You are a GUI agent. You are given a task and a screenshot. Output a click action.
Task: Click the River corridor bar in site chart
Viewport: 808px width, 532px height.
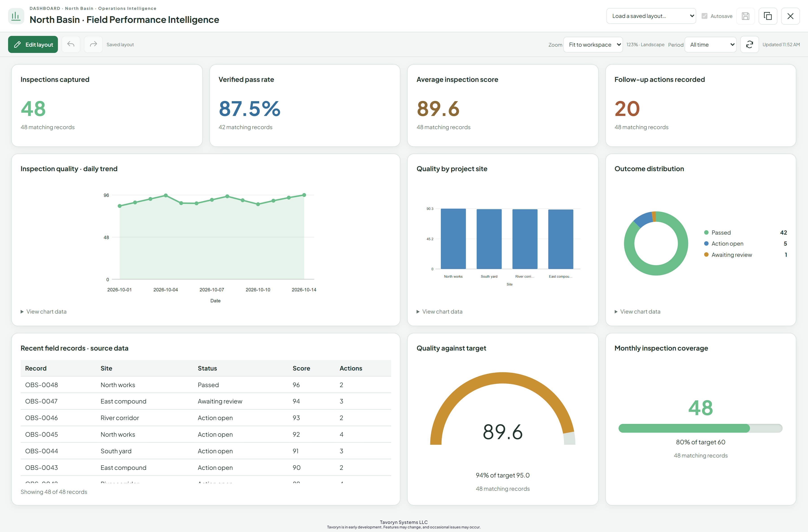(525, 239)
